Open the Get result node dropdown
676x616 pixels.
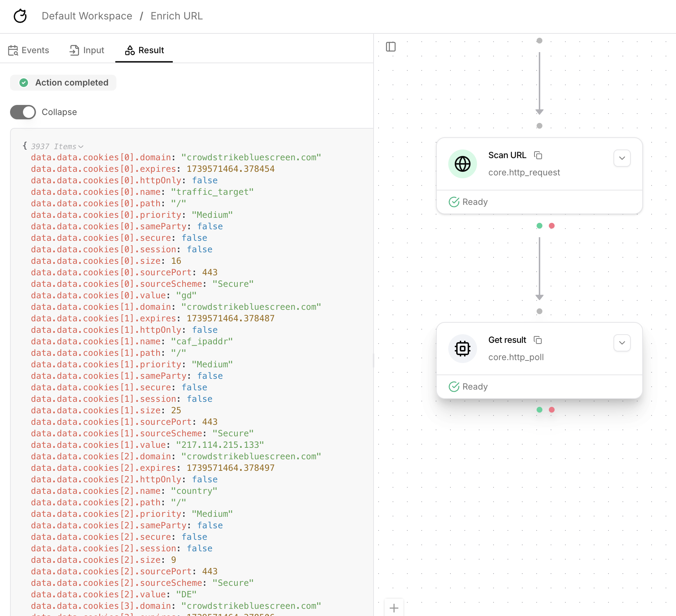(x=622, y=343)
